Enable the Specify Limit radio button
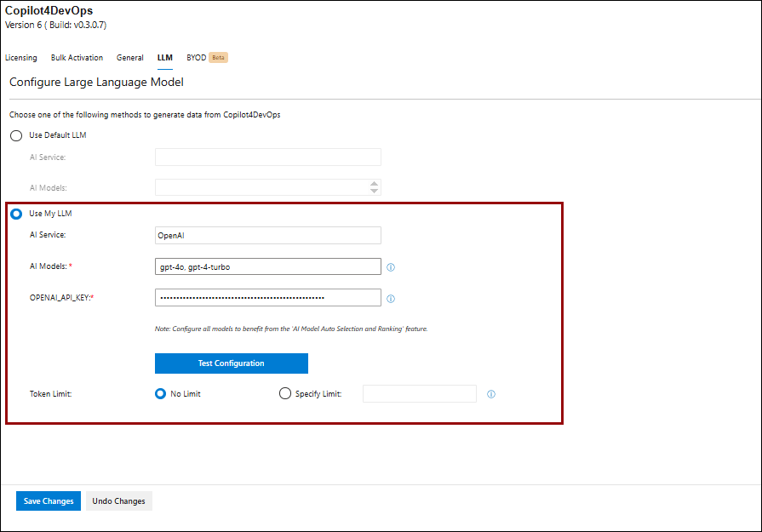Viewport: 762px width, 532px height. click(x=285, y=394)
